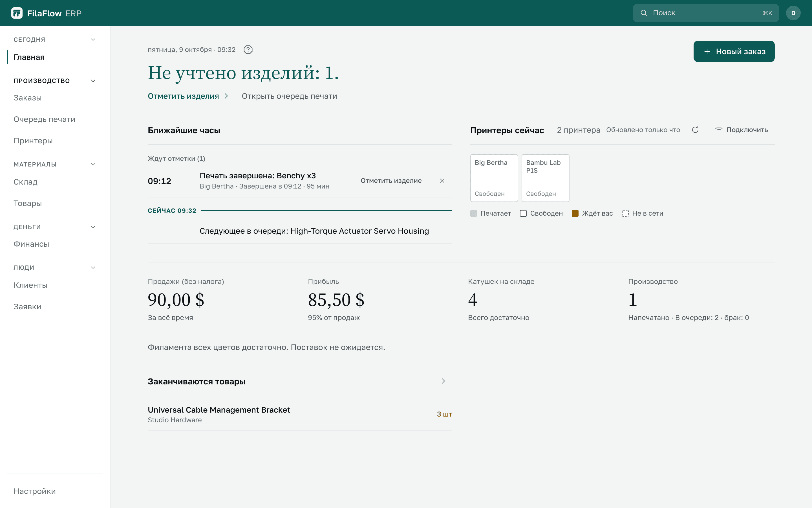The width and height of the screenshot is (812, 508).
Task: Click the FilaFlow logo icon
Action: pyautogui.click(x=17, y=13)
